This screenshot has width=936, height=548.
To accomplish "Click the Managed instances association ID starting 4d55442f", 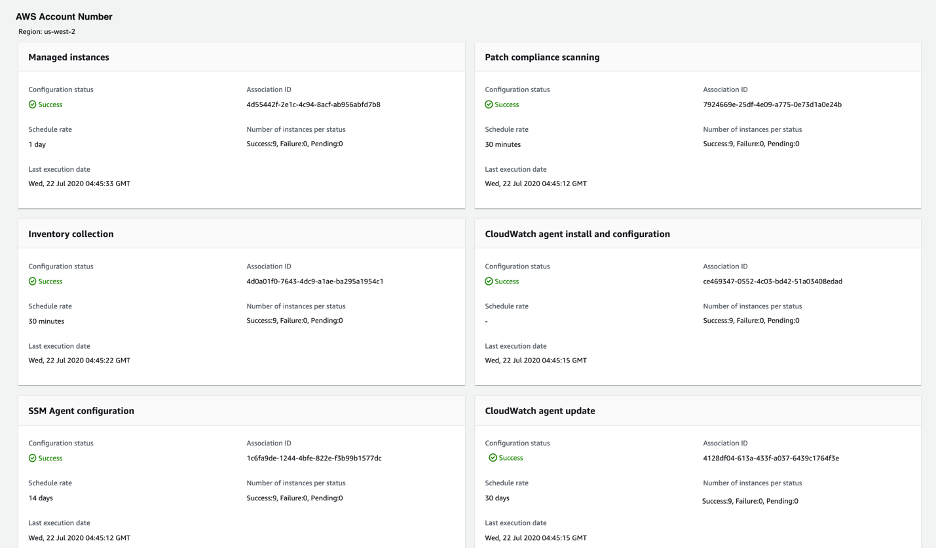I will click(313, 104).
